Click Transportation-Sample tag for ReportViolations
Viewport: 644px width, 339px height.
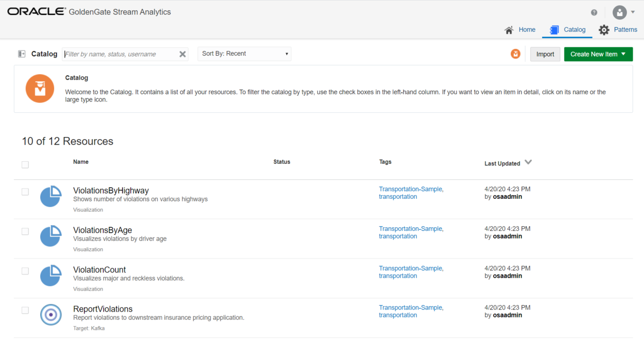pyautogui.click(x=411, y=308)
